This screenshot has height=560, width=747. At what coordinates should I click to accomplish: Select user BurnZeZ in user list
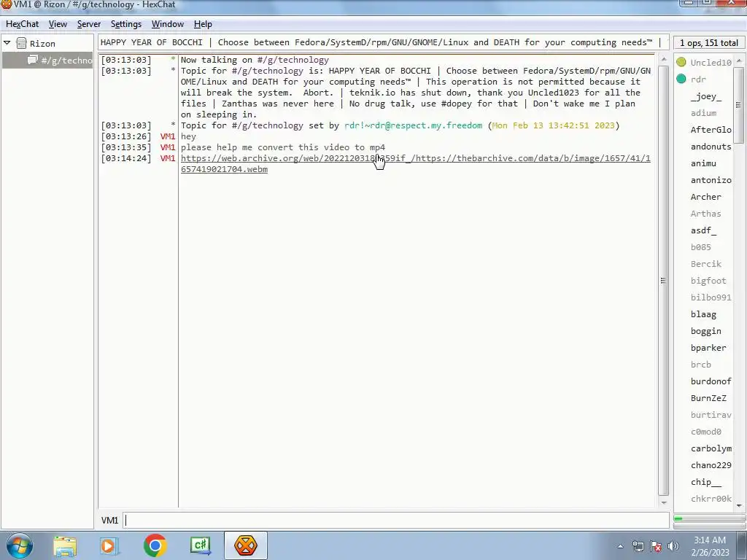click(x=708, y=398)
